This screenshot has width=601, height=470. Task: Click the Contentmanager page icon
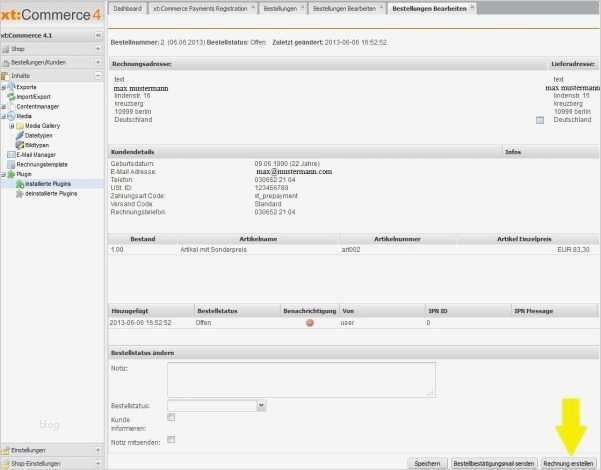click(x=11, y=107)
